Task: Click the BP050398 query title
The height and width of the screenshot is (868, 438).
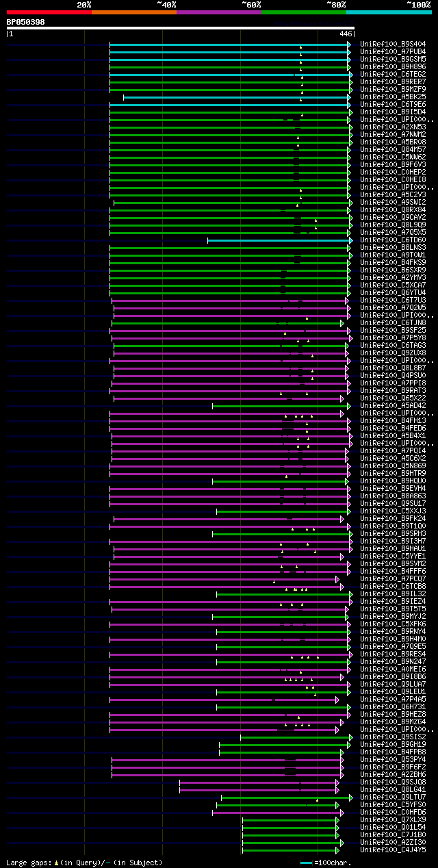Action: [x=26, y=22]
